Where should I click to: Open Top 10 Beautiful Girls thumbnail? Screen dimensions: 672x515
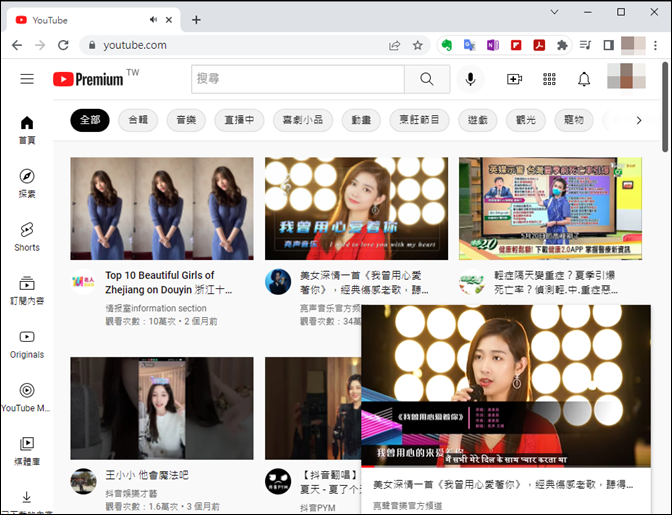tap(162, 209)
